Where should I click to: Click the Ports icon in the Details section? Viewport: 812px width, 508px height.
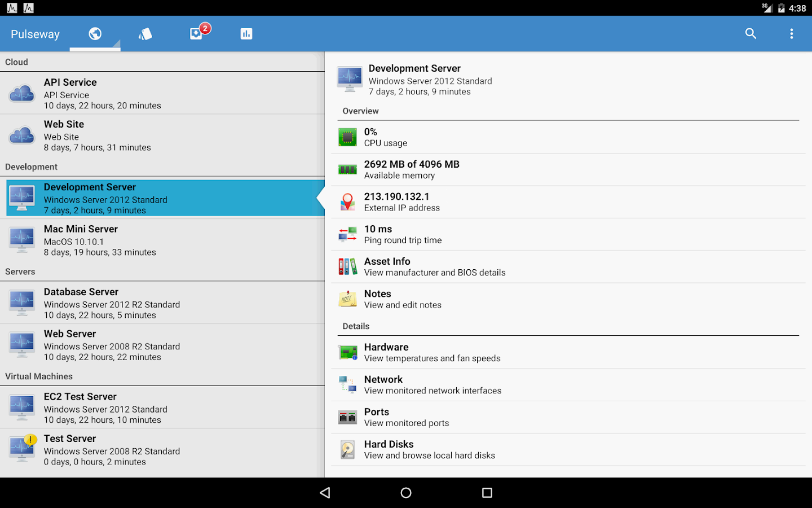click(348, 417)
